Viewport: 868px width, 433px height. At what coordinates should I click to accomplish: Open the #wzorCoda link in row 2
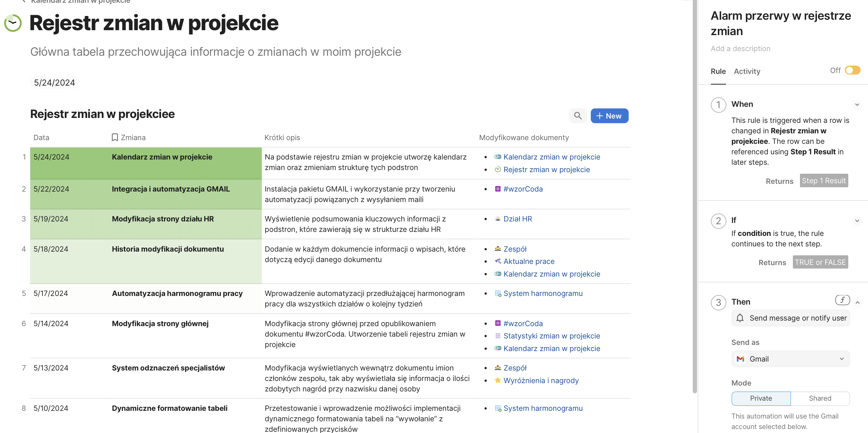pyautogui.click(x=523, y=189)
